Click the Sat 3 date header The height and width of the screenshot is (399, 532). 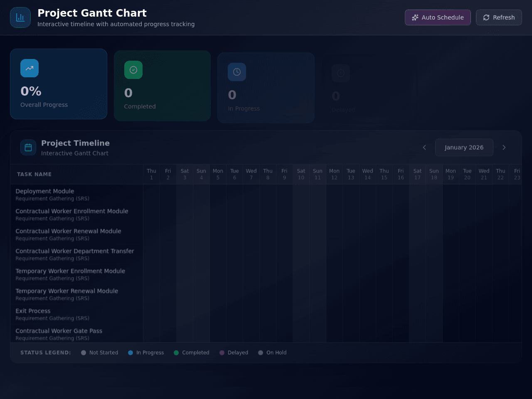(x=185, y=174)
